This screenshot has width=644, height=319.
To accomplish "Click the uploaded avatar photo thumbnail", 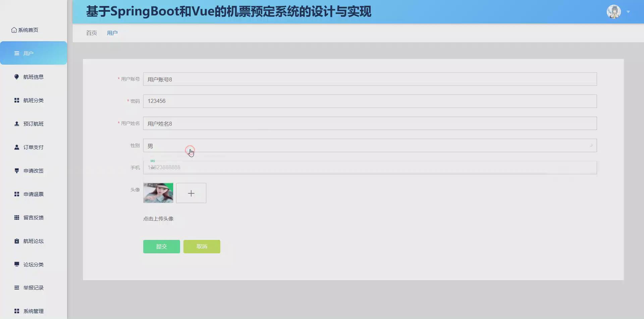I will point(158,193).
